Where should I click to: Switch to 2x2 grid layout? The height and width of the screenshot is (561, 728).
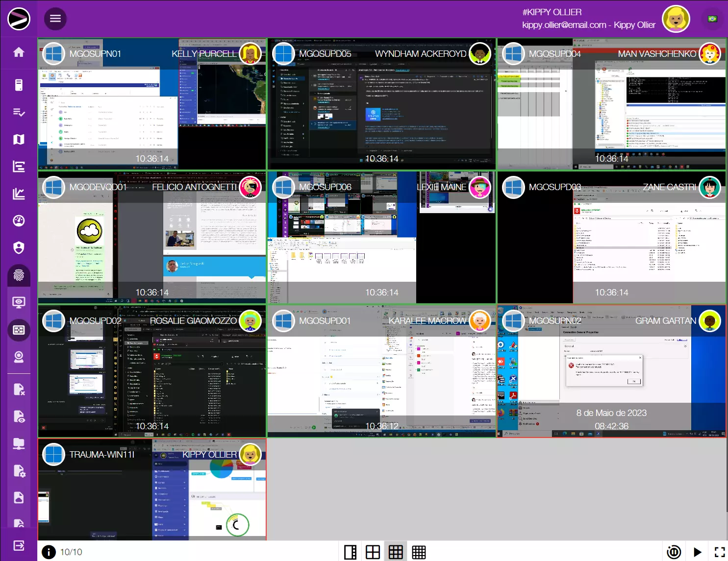[x=373, y=552]
